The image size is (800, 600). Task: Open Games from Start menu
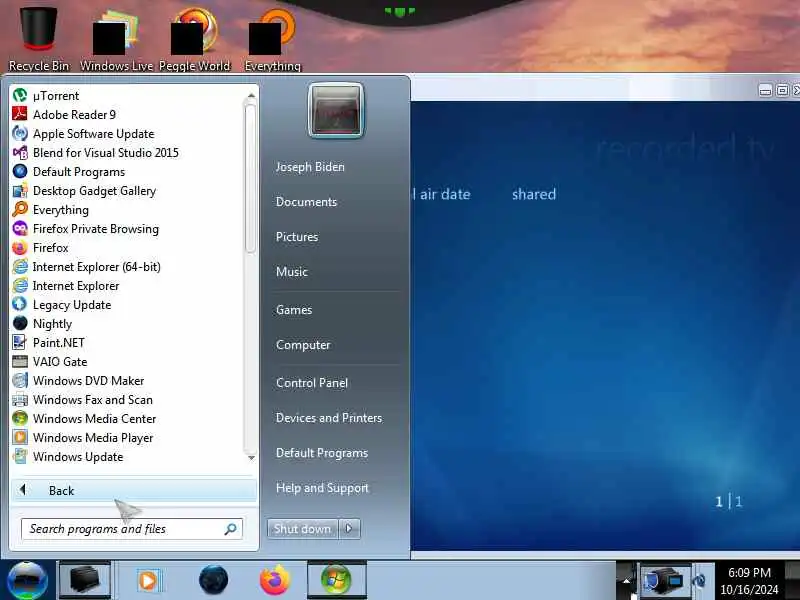pyautogui.click(x=293, y=310)
